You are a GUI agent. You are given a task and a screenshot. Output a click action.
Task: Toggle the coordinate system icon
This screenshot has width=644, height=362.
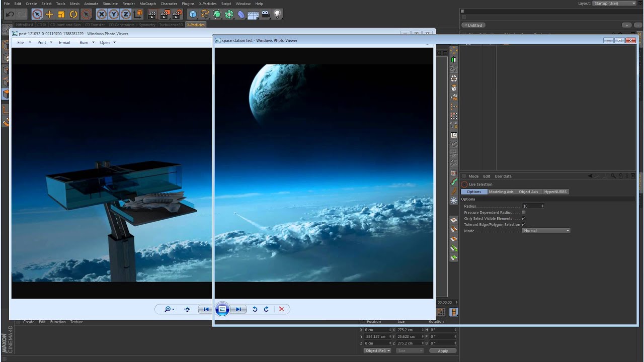click(x=138, y=15)
